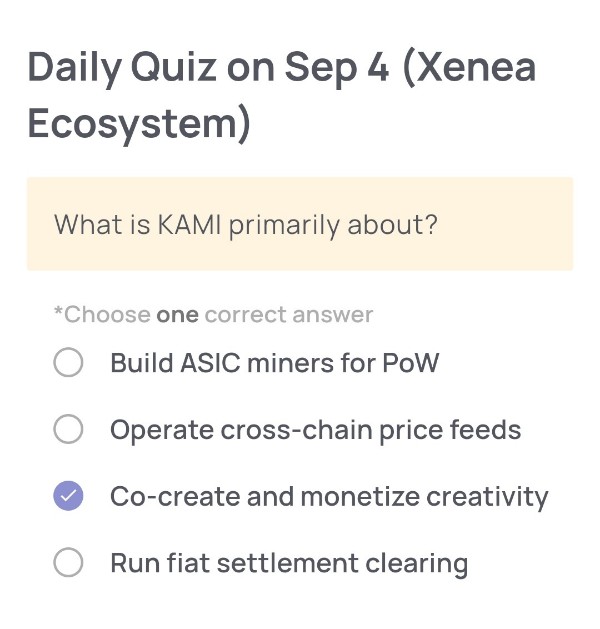600x629 pixels.
Task: Click the "Co-create and monetize creativity" option text
Action: click(x=329, y=497)
